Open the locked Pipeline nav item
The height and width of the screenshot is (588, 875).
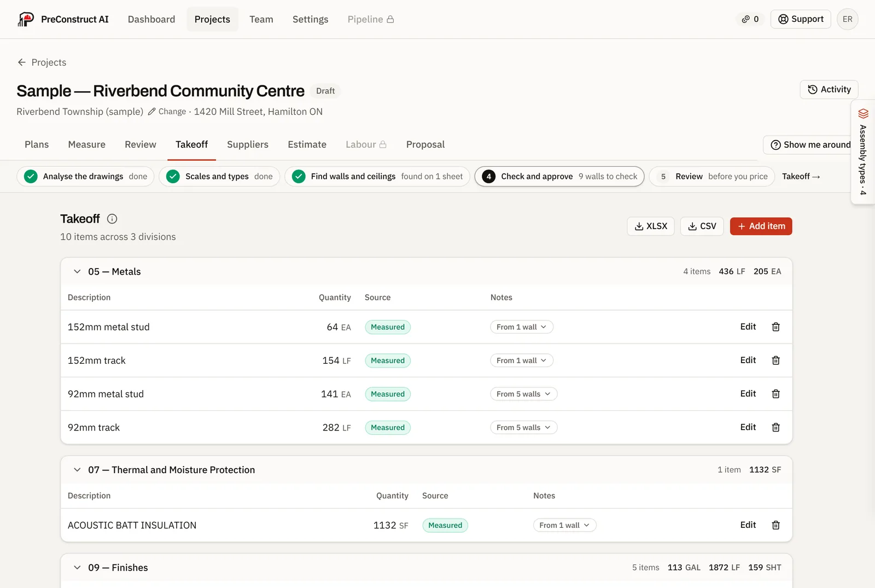pos(370,19)
